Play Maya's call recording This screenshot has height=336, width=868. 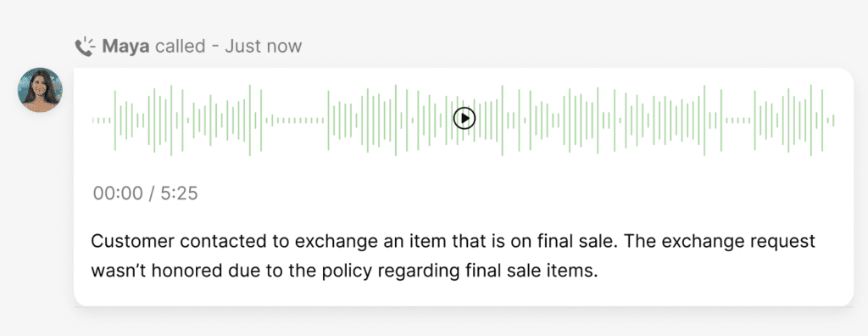coord(464,118)
